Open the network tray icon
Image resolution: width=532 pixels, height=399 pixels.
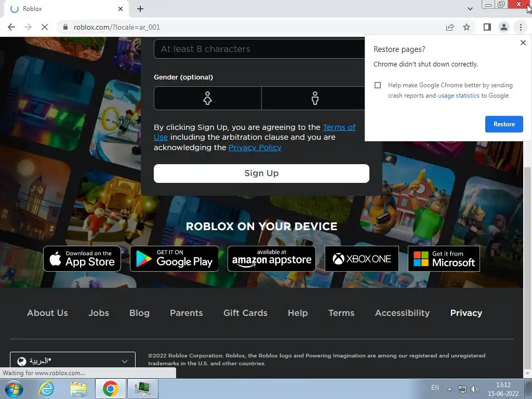[462, 389]
